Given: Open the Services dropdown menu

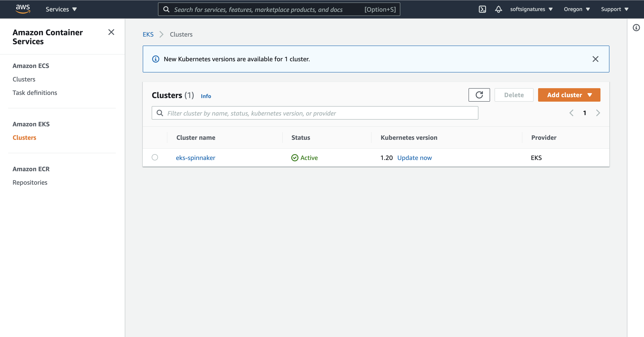Looking at the screenshot, I should click(x=61, y=9).
